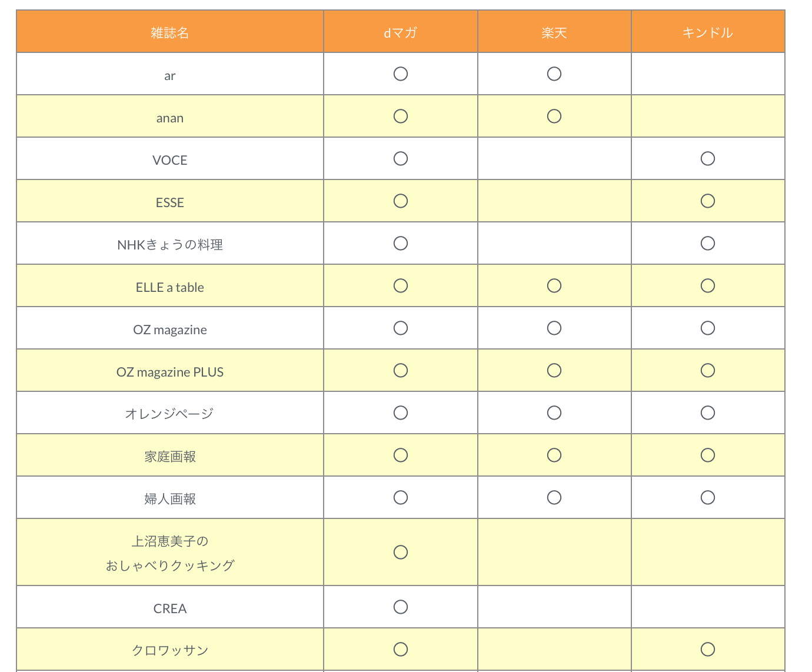
Task: Click the 婦人画報 circle under キンドル
Action: coord(708,497)
